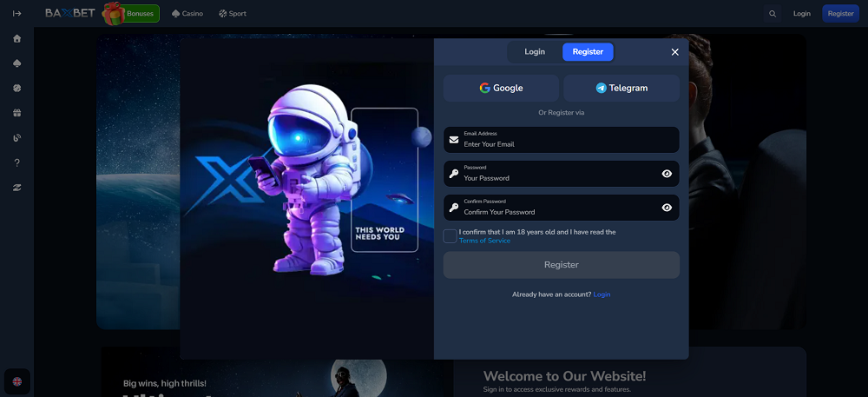This screenshot has width=868, height=397.
Task: Click the sports ball icon in the sidebar
Action: 16,88
